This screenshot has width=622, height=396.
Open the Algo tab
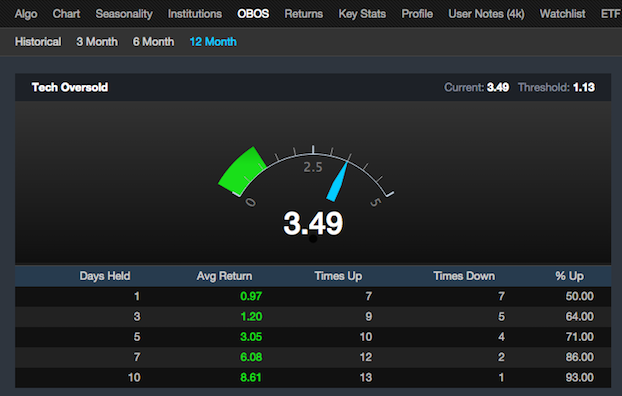coord(26,14)
